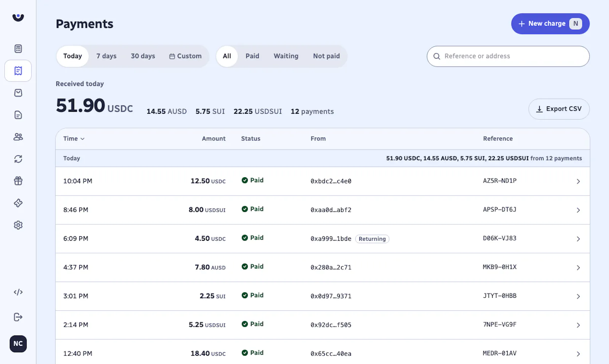
Task: Choose the Custom date range
Action: coord(185,56)
